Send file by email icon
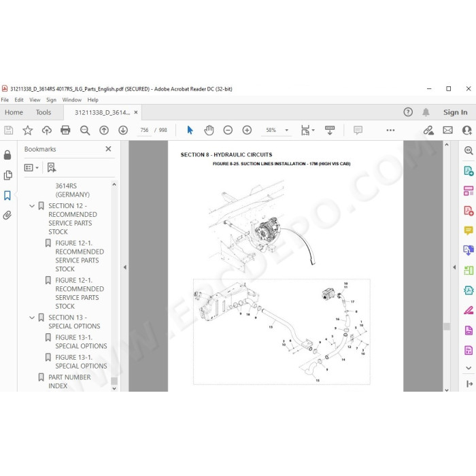Screen dimensions: 476x476 (x=447, y=131)
